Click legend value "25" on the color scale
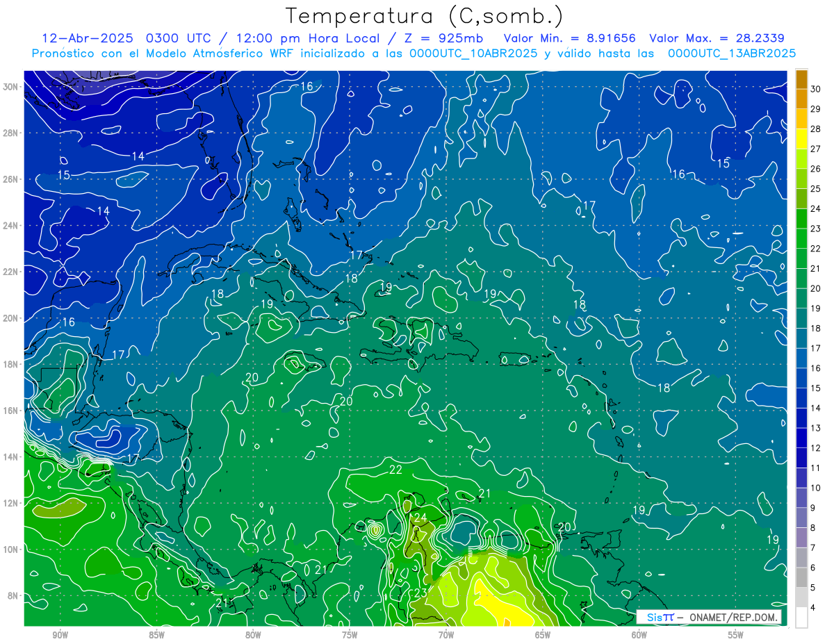The height and width of the screenshot is (644, 834). [815, 189]
